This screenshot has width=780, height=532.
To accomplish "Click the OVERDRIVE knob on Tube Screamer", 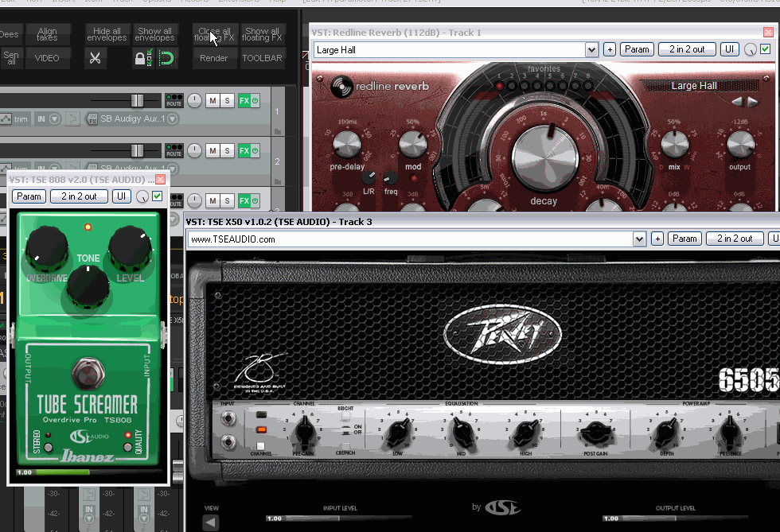I will pos(47,249).
